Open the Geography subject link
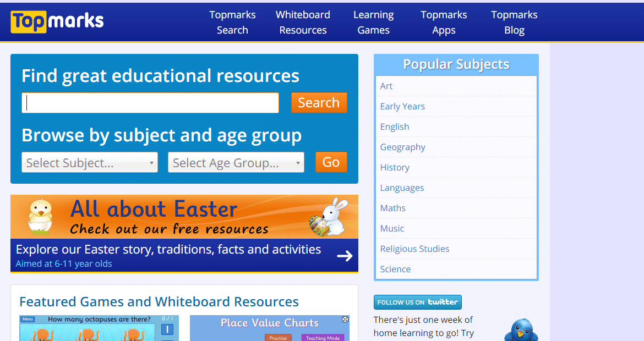Viewport: 644px width, 341px height. click(456, 147)
